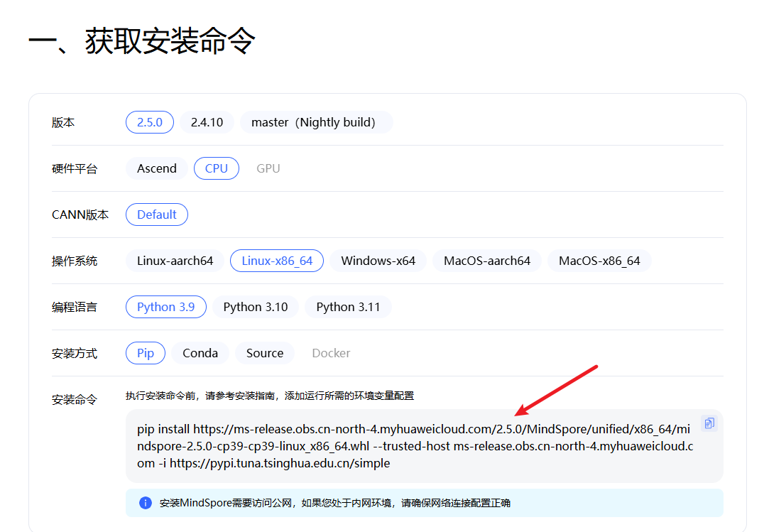Click the 安装命令 row label
The width and height of the screenshot is (764, 532).
(75, 400)
